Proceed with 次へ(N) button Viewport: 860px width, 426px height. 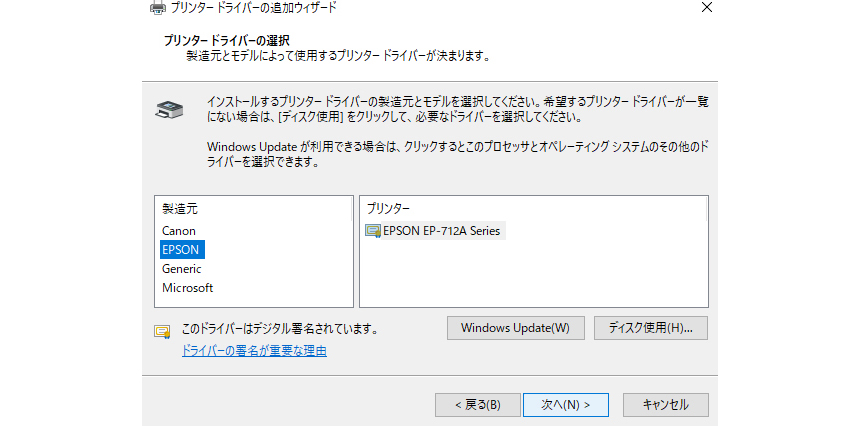tap(565, 405)
